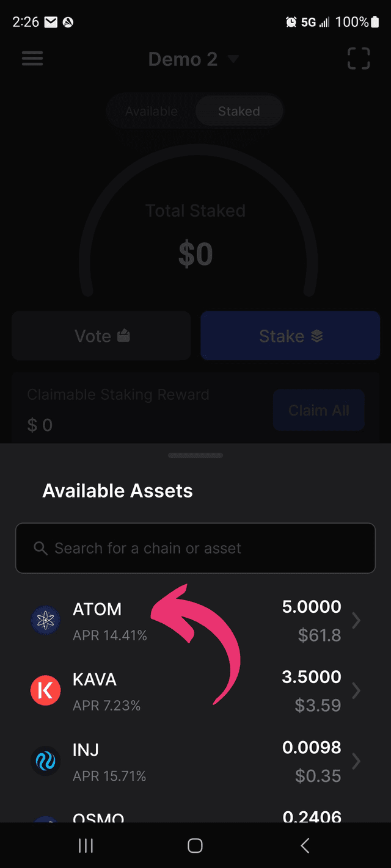
Task: Select the INJ Injective token icon
Action: click(x=45, y=761)
